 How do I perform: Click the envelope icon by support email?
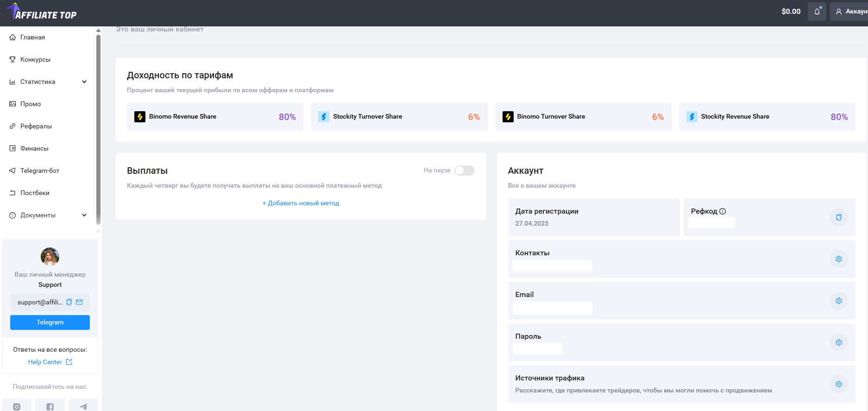79,302
